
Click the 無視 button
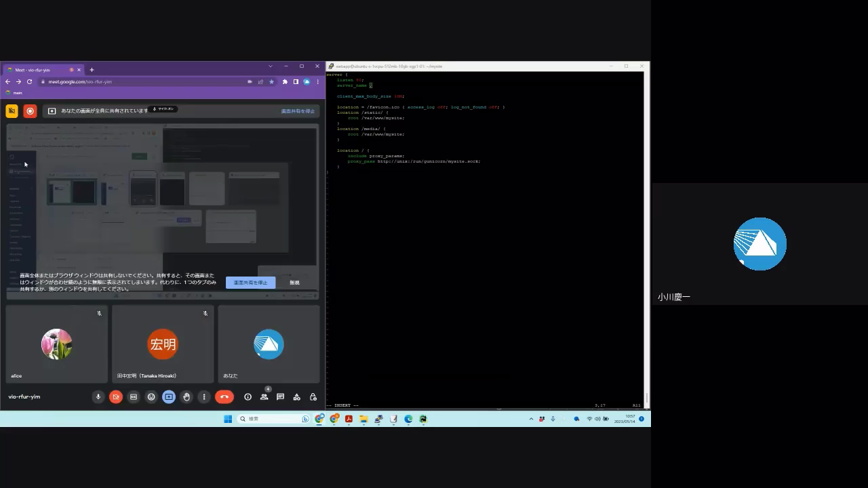pyautogui.click(x=294, y=283)
